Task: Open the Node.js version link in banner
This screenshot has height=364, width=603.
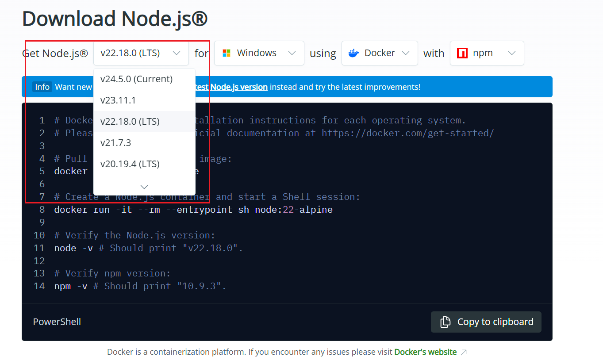Action: click(231, 87)
